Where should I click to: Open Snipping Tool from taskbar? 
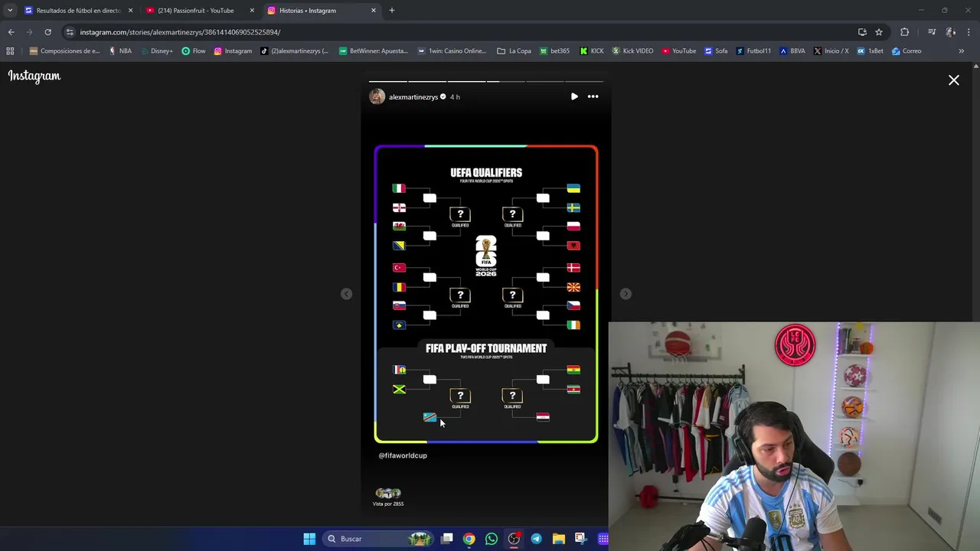tap(580, 539)
